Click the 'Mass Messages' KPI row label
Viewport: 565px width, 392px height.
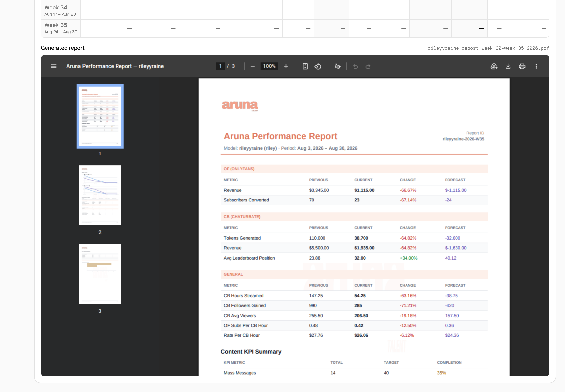click(x=240, y=373)
